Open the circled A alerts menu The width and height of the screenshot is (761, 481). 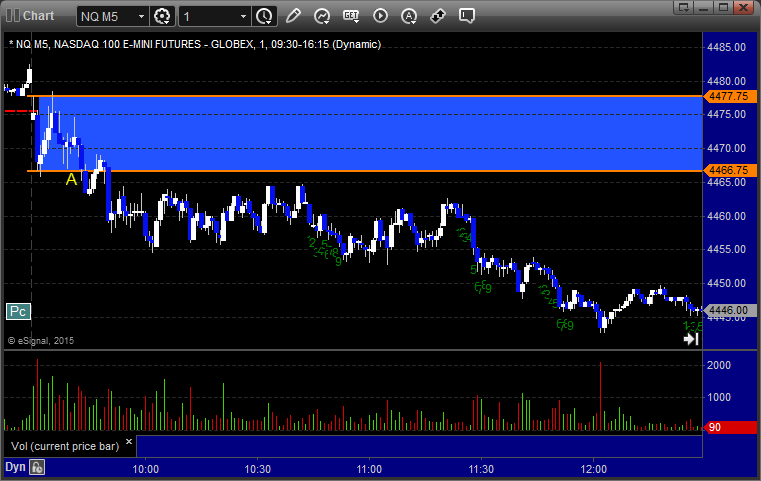(x=409, y=16)
